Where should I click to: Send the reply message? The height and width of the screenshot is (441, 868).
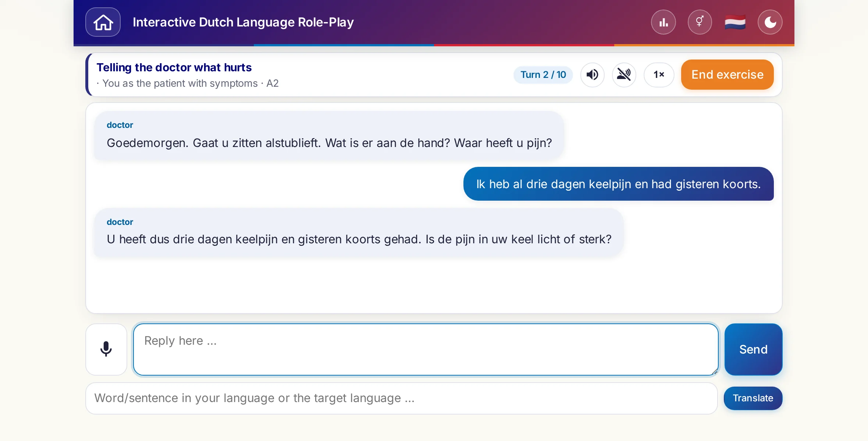pos(753,349)
